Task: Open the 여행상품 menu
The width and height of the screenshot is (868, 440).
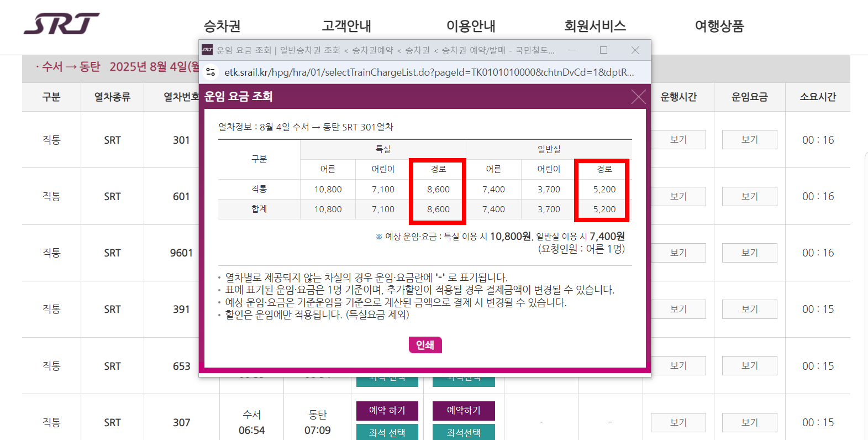Action: coord(719,26)
